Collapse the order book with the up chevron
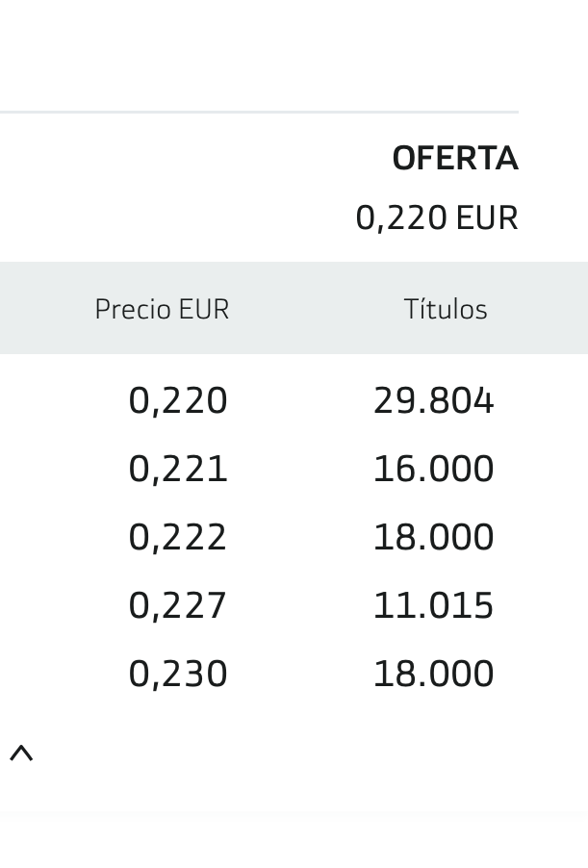This screenshot has height=868, width=588. 21,753
